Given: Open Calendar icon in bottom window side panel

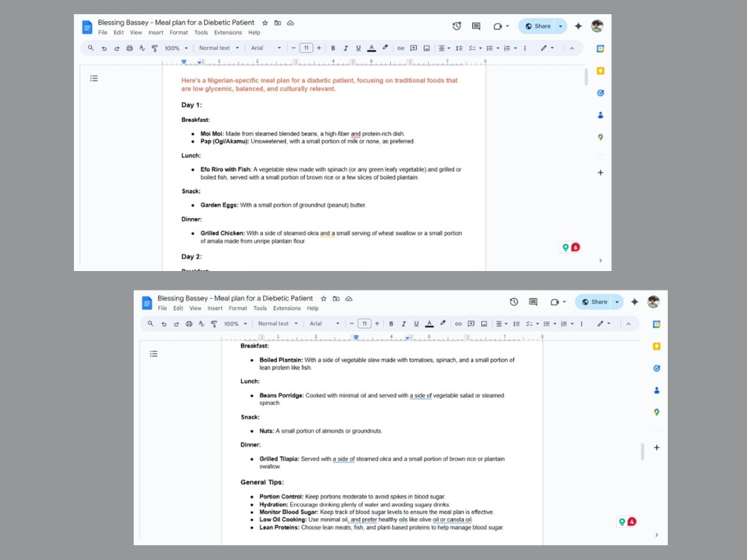Looking at the screenshot, I should (657, 324).
